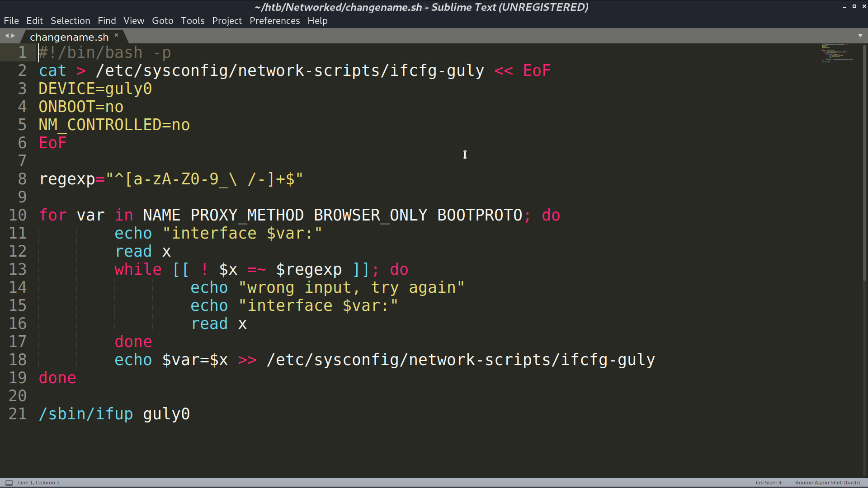This screenshot has height=488, width=868.
Task: Click the minimap code preview
Action: [837, 53]
